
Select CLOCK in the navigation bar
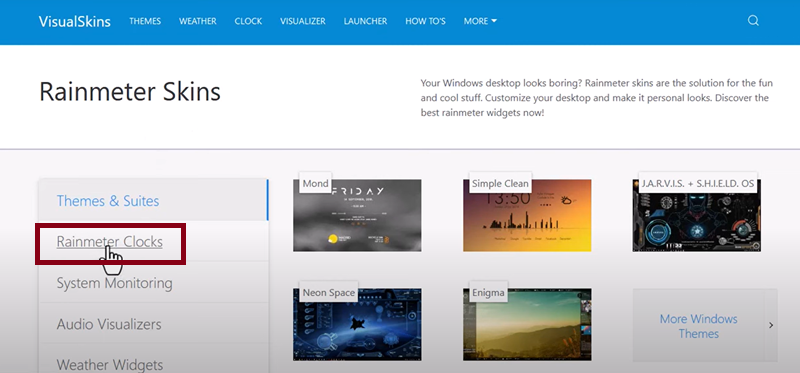248,21
